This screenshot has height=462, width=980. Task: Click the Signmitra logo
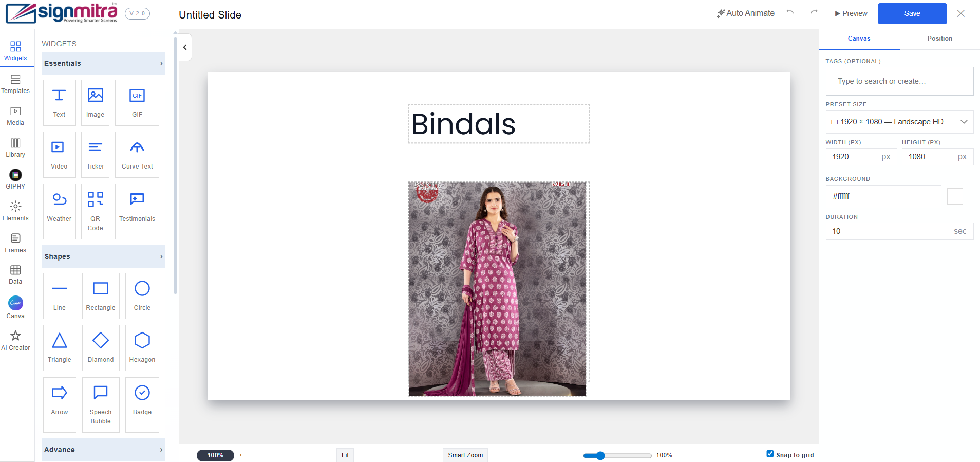pos(62,13)
